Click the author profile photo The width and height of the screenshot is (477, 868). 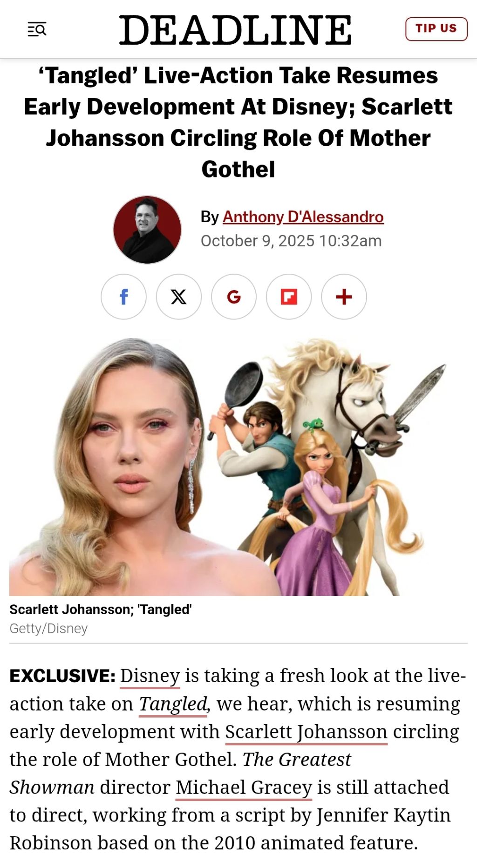(147, 230)
